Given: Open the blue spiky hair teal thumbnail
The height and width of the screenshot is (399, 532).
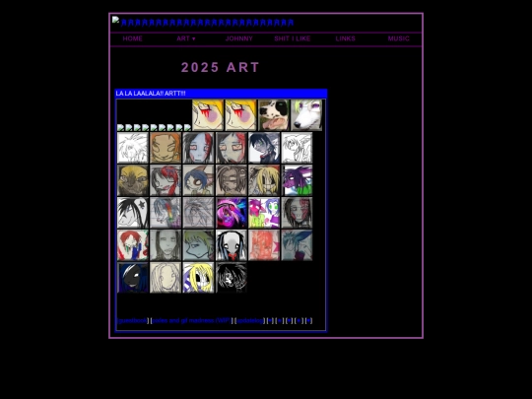Looking at the screenshot, I should (297, 245).
